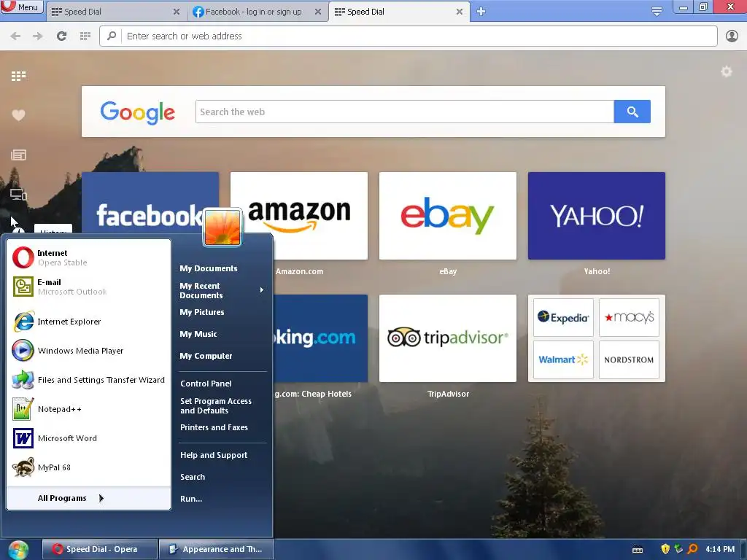
Task: Open Files and Settings Transfer Wizard
Action: pyautogui.click(x=89, y=380)
